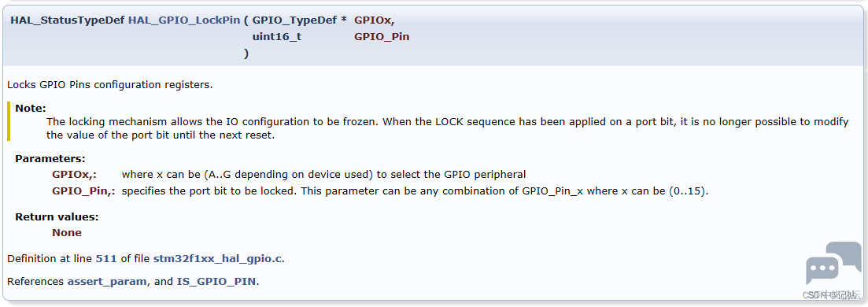
Task: Click the None return value text
Action: (67, 233)
